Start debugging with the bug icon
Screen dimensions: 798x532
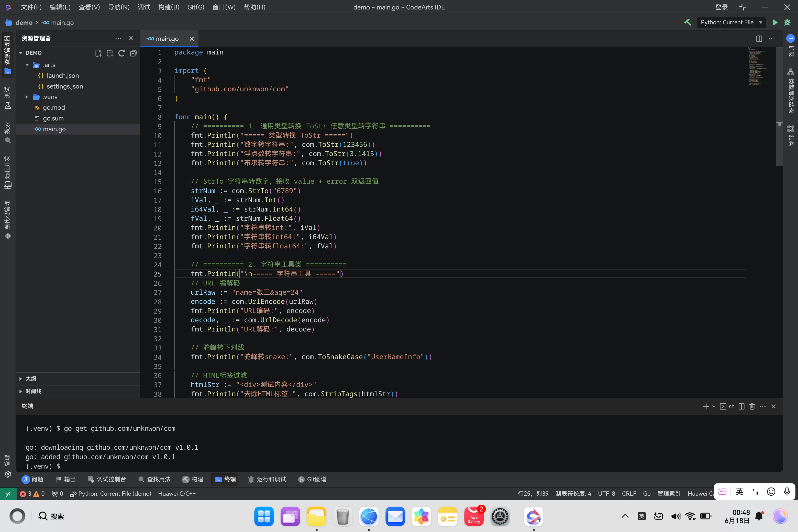point(788,23)
